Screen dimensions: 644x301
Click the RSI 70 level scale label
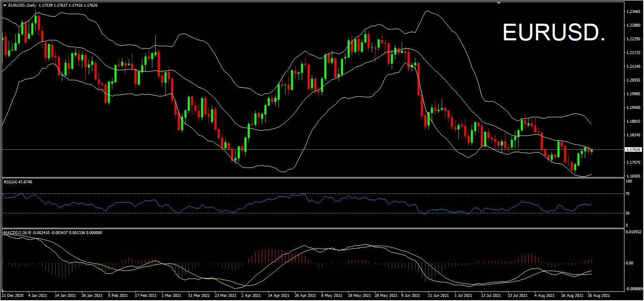point(627,194)
